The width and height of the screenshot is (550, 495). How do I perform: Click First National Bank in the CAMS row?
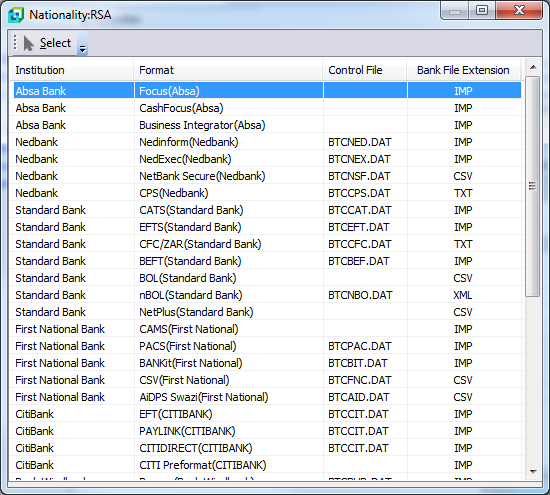pyautogui.click(x=60, y=329)
